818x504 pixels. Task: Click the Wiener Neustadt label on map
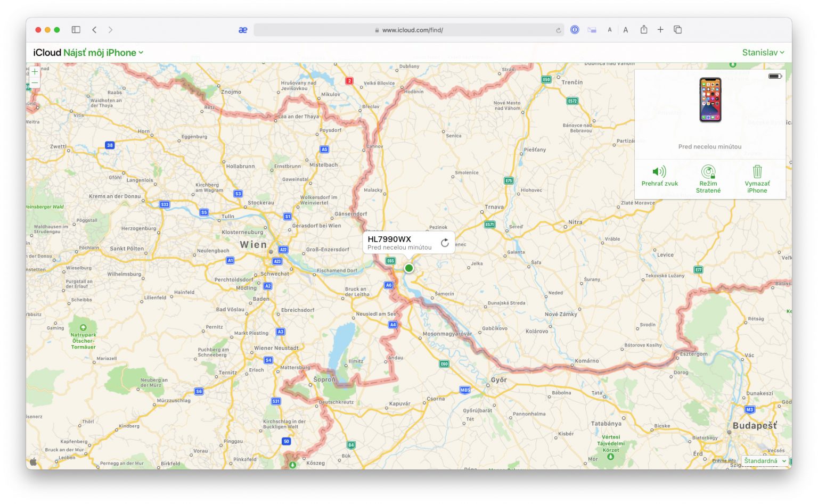tap(276, 348)
